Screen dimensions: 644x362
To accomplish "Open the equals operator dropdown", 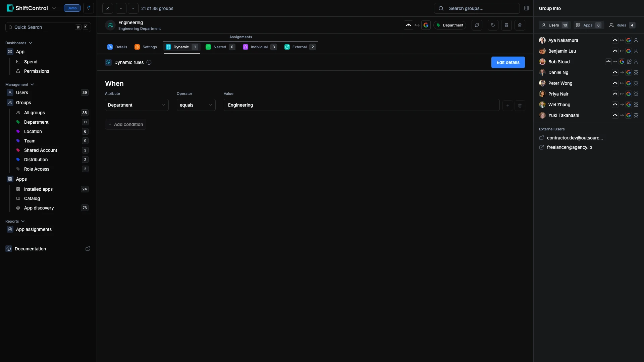I will point(196,105).
